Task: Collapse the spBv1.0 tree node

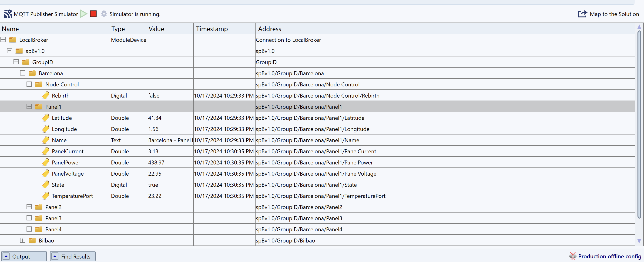Action: [x=10, y=51]
